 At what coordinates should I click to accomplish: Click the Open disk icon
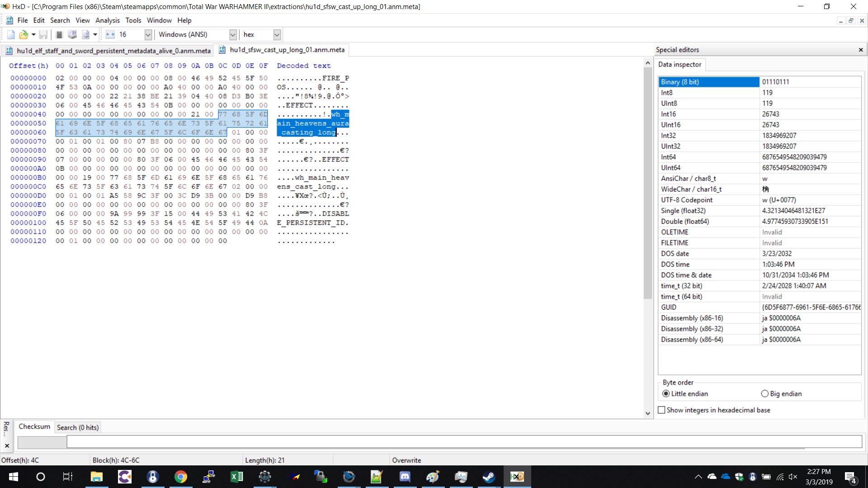tap(72, 35)
